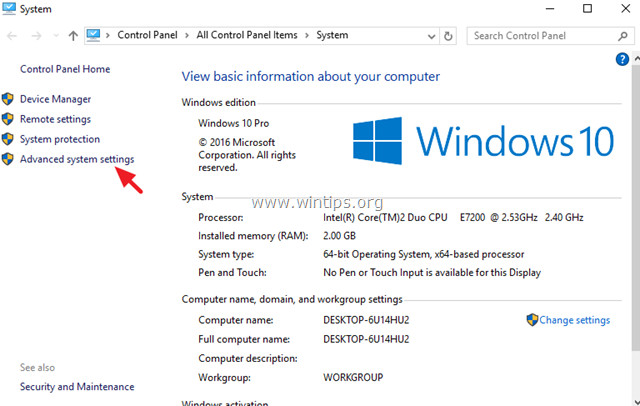640x406 pixels.
Task: Go to Control Panel Home
Action: pyautogui.click(x=65, y=69)
